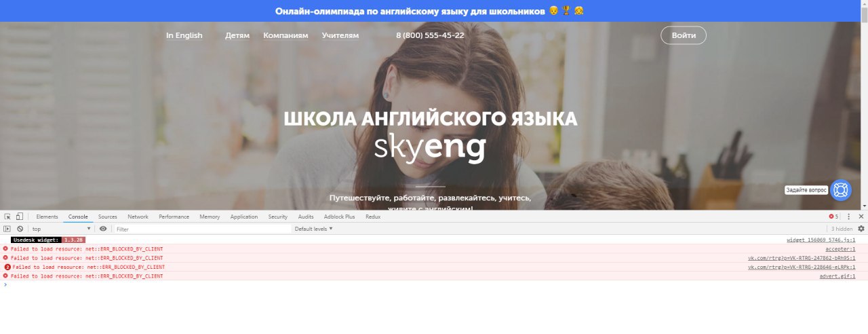Click the Usedesk widget log message
Screen dimensions: 868x334
pos(48,240)
